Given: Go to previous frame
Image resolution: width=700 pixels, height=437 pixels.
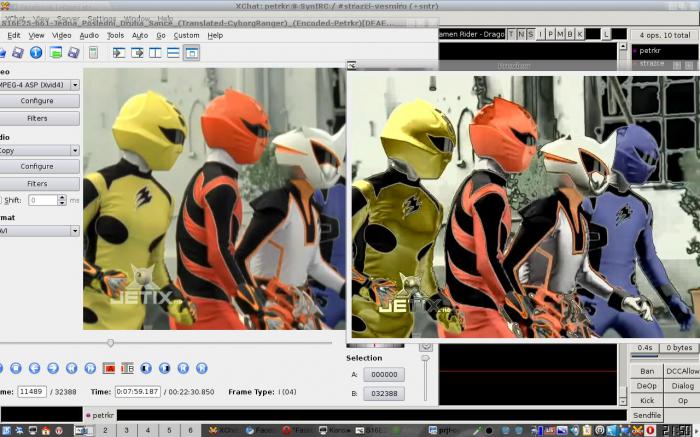Looking at the screenshot, I should [34, 368].
